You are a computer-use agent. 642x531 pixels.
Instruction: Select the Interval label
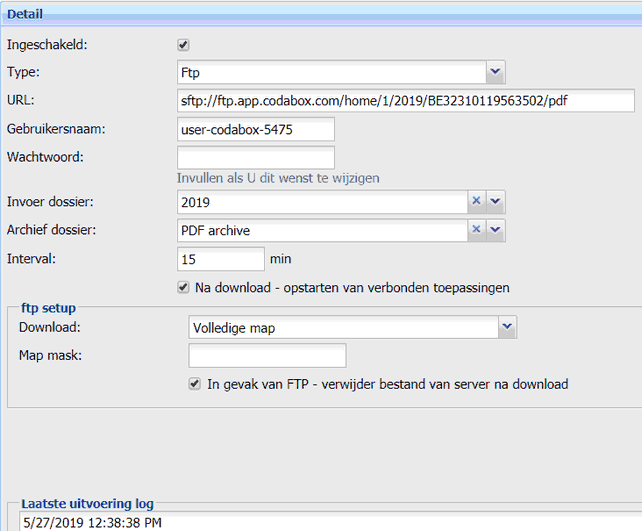[x=31, y=259]
